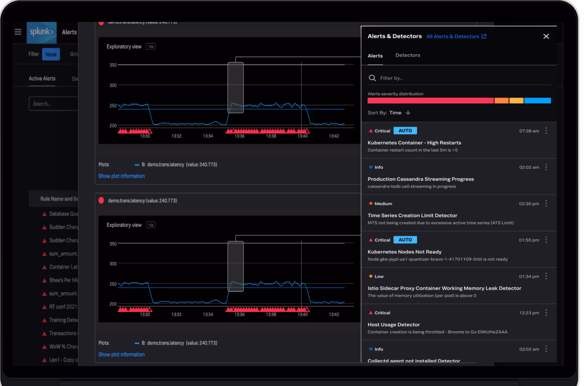
Task: Select the Active Alerts tab
Action: [x=42, y=79]
